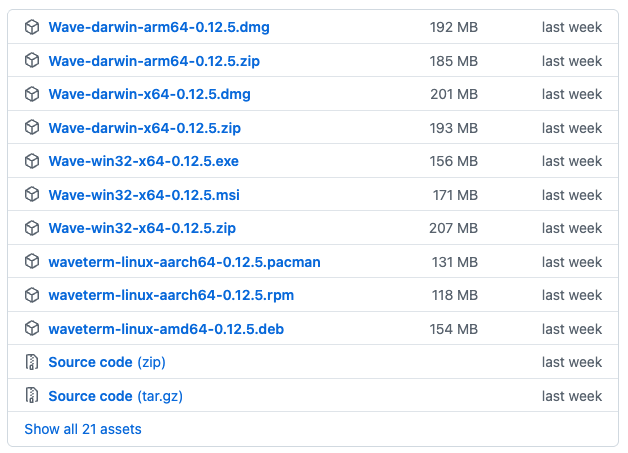628x453 pixels.
Task: Click the 193 MB size text
Action: [454, 128]
